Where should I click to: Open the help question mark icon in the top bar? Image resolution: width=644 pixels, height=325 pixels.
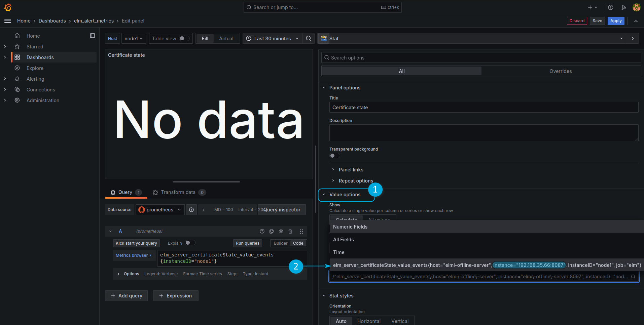click(611, 7)
